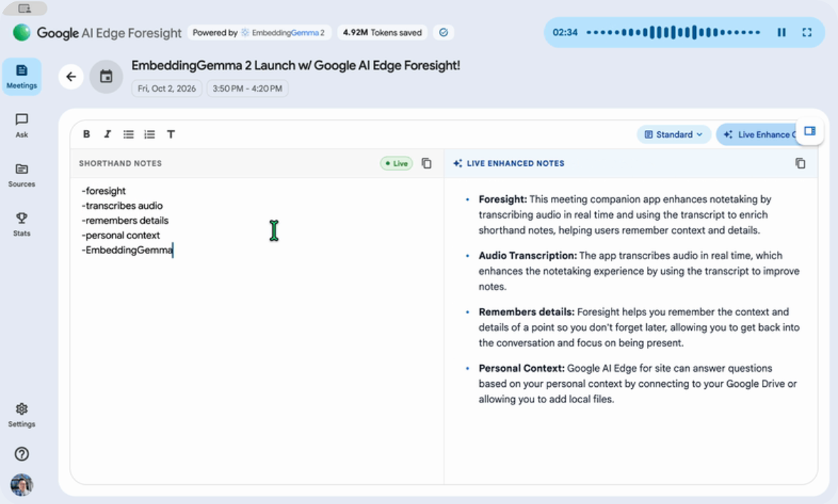Copy the shorthand notes

click(427, 163)
